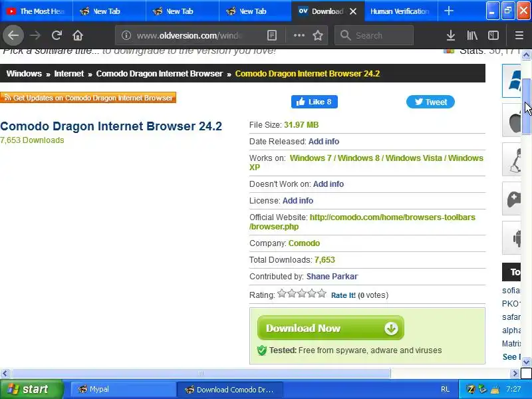Click Windows 8 link in Works on
This screenshot has height=399, width=532.
coord(358,158)
